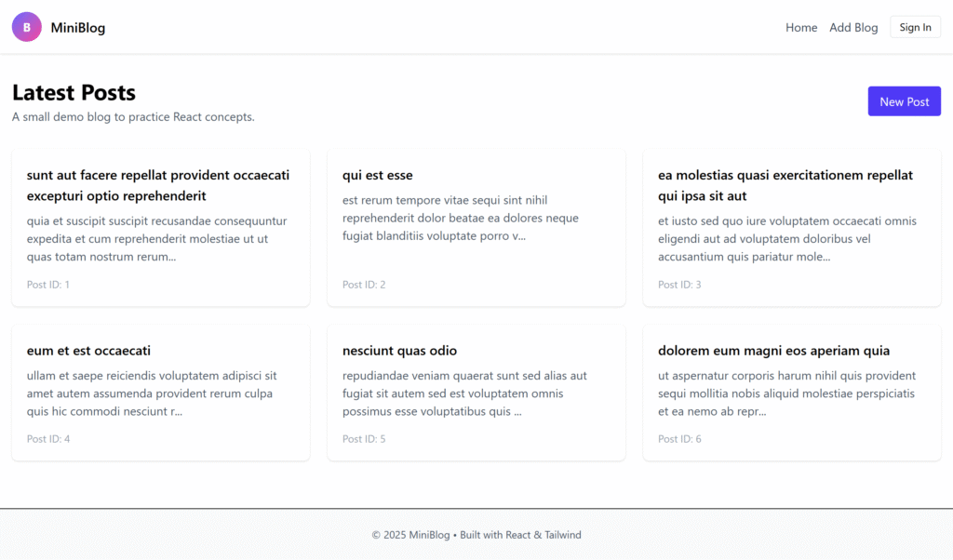
Task: Click the Latest Posts heading
Action: [74, 93]
